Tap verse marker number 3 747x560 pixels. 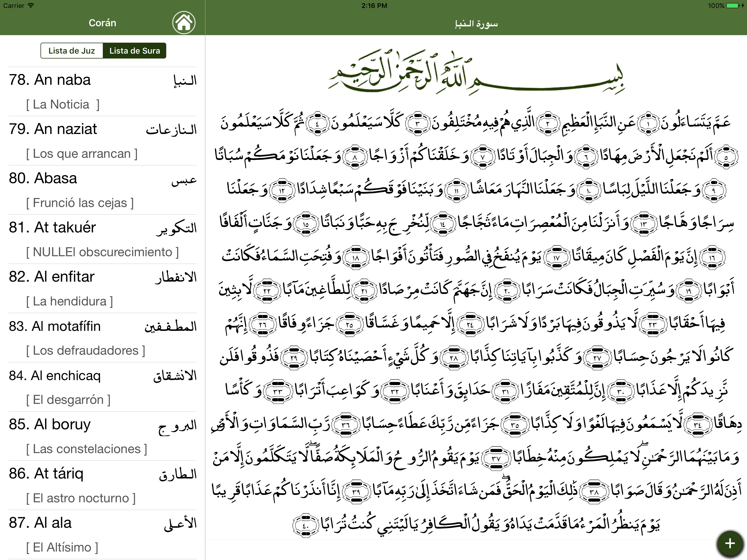pos(418,124)
